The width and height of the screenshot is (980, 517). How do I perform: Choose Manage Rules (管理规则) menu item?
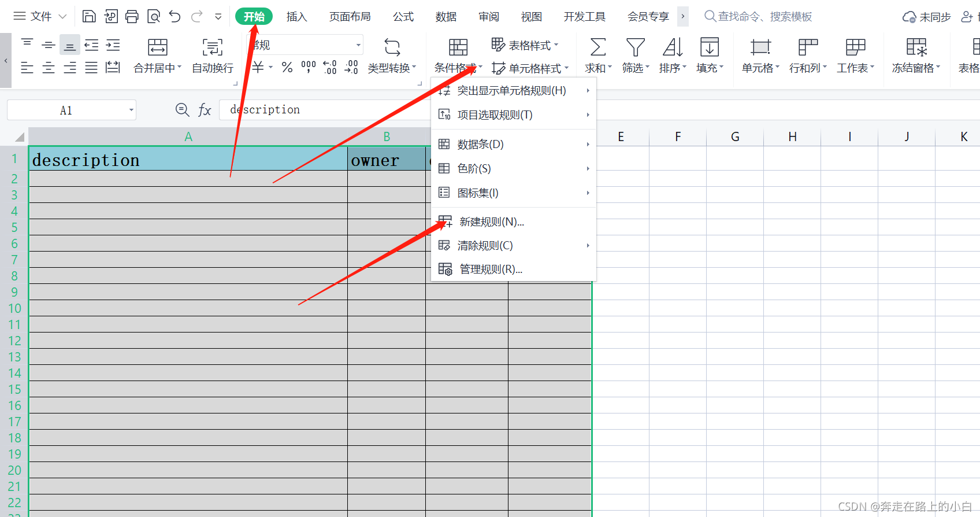(x=513, y=269)
